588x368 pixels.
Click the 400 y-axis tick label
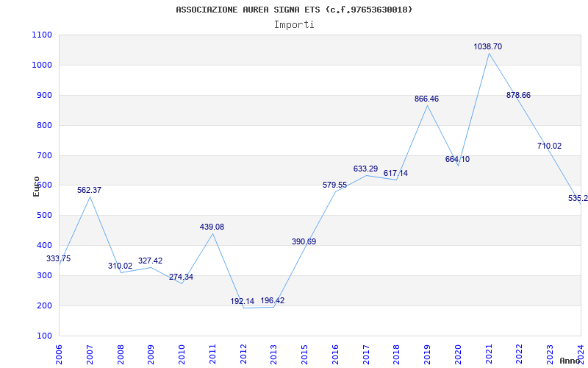coord(44,245)
